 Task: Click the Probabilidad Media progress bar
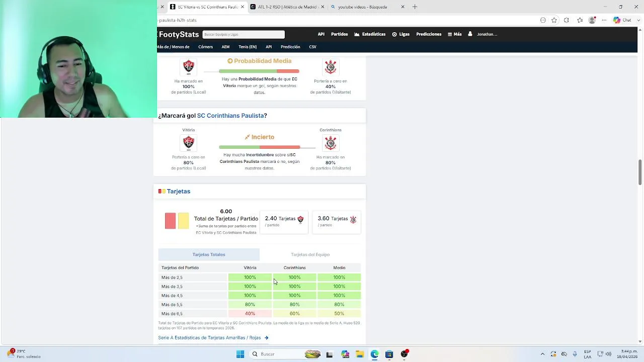[259, 71]
